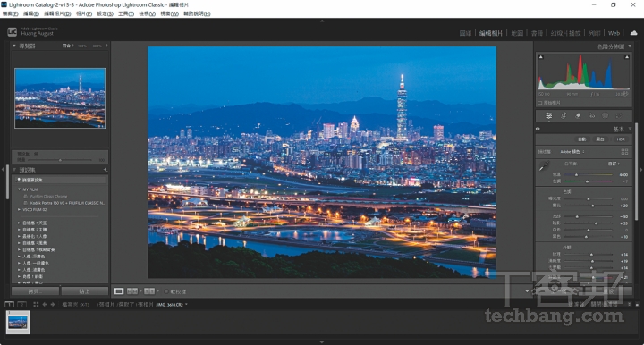Pick the white balance eyedropper tool
644x345 pixels.
[x=544, y=166]
